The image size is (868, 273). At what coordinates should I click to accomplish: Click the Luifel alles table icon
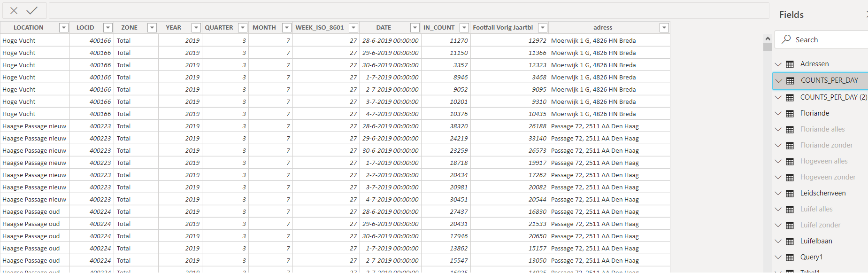[x=790, y=210]
